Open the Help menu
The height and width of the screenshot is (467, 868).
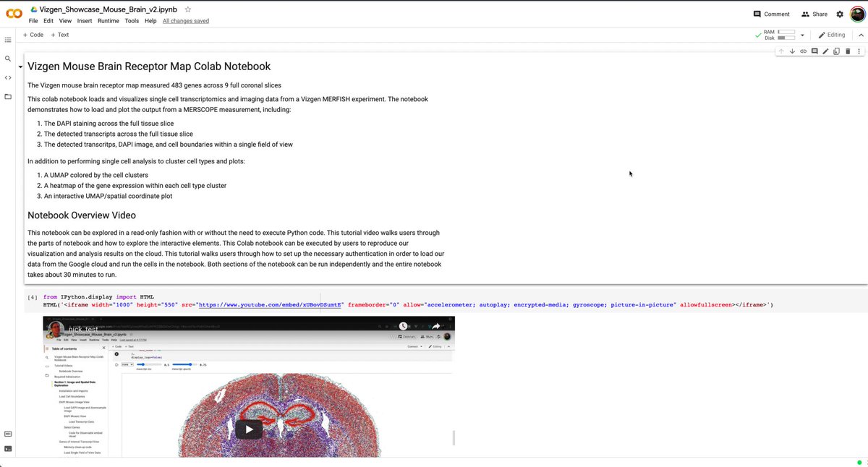150,21
